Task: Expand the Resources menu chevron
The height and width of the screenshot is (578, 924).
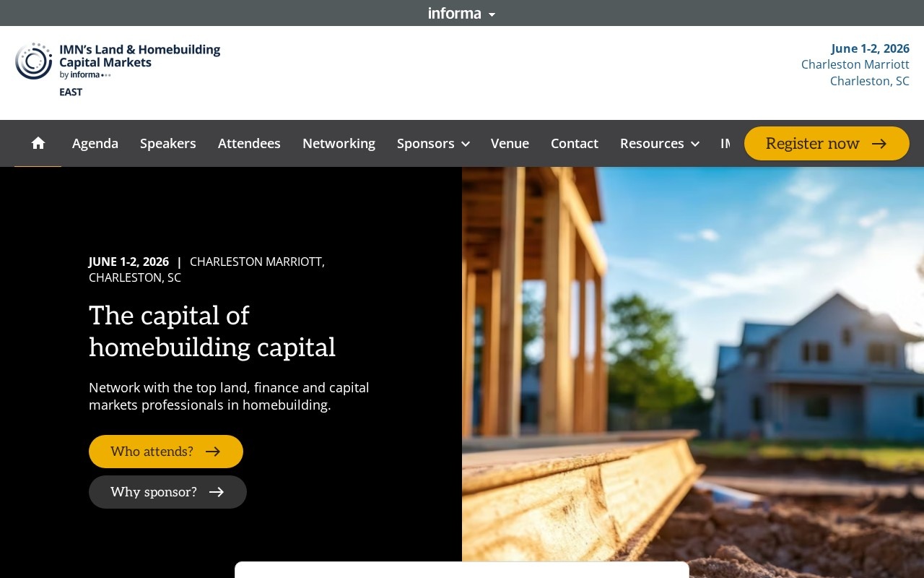Action: pyautogui.click(x=695, y=144)
